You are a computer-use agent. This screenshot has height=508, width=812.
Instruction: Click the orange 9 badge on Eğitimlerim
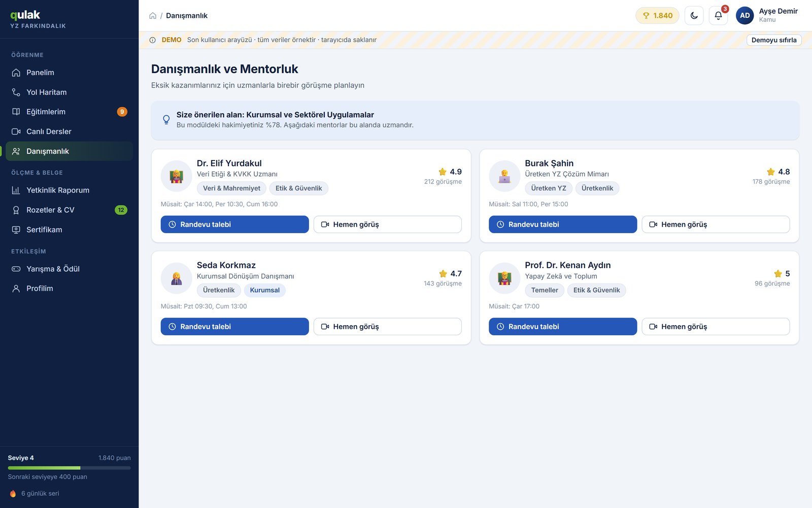[x=122, y=112]
